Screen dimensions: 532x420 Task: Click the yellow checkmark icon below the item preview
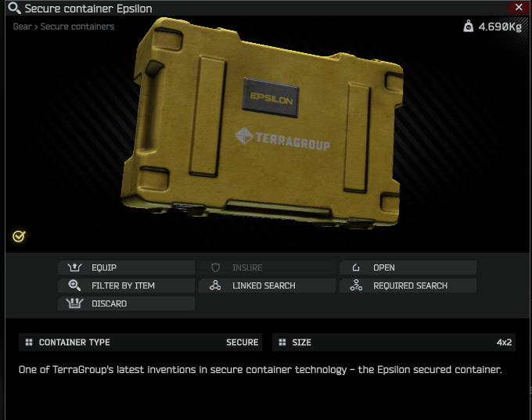tap(19, 236)
